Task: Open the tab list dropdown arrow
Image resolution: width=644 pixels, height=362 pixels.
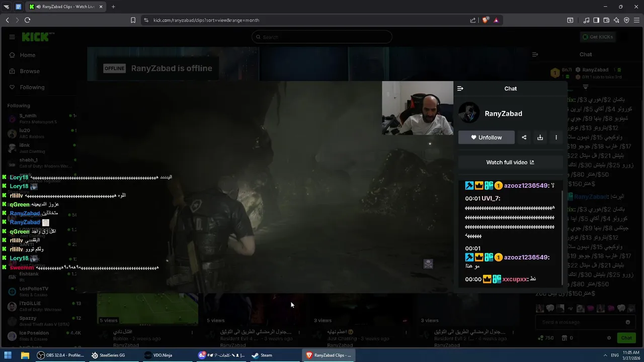Action: tap(7, 7)
